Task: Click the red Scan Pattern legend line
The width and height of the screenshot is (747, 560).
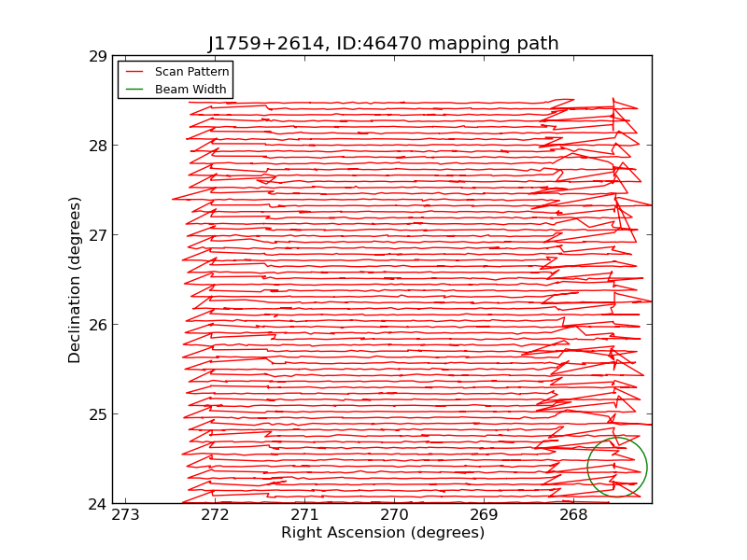Action: pyautogui.click(x=134, y=72)
